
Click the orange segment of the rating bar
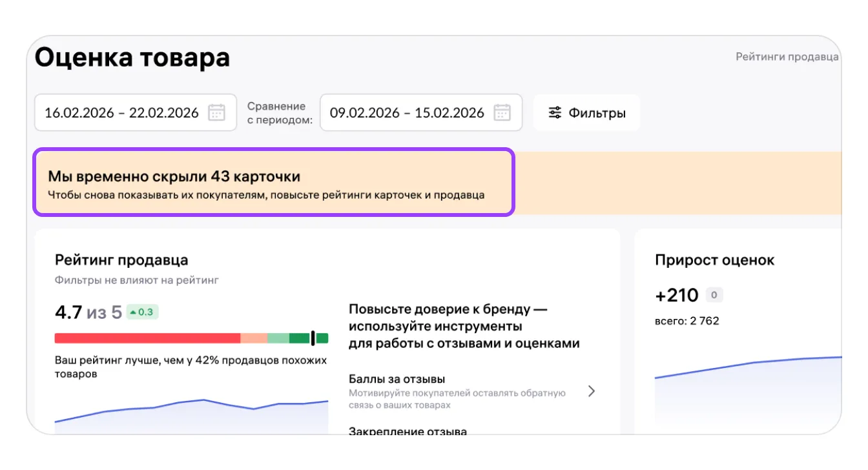click(254, 338)
